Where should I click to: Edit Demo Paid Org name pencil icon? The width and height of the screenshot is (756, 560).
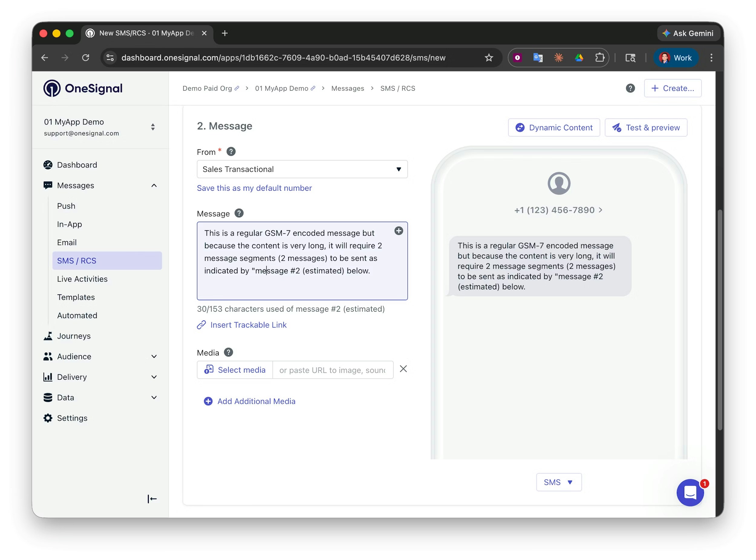(x=237, y=88)
